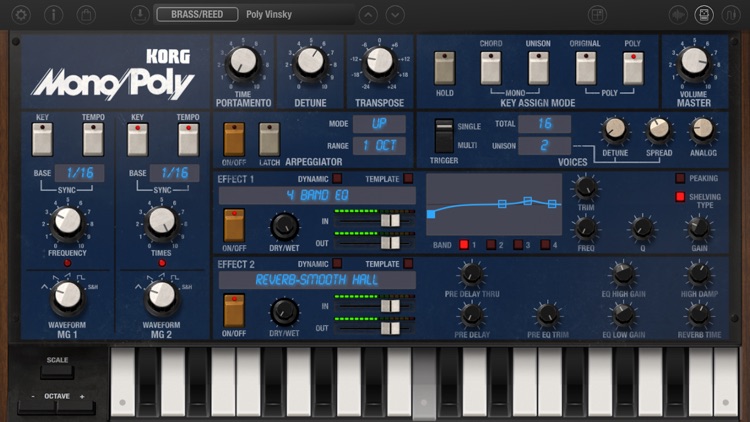750x422 pixels.
Task: Toggle MG 1 TEMPO sync switch
Action: point(93,139)
